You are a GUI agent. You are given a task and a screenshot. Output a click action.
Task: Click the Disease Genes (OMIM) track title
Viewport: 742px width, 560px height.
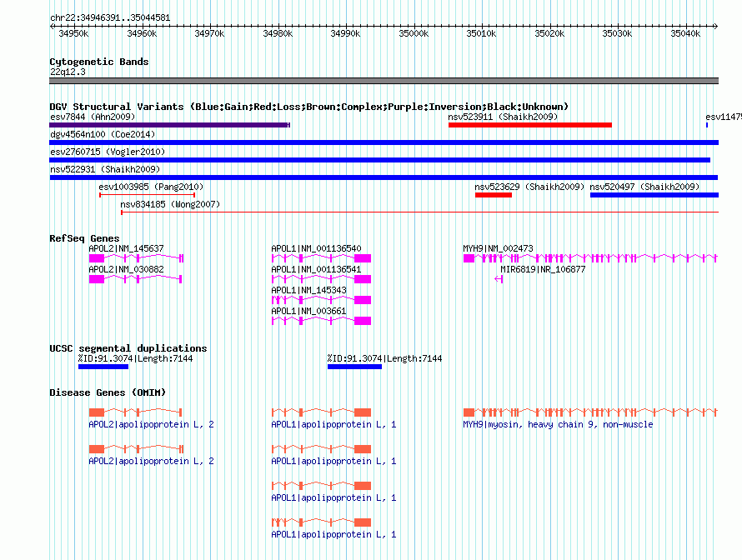[x=108, y=392]
